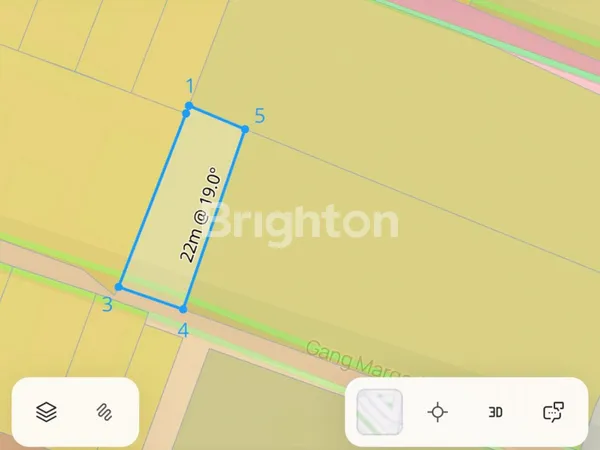Screen dimensions: 600x450
Task: Open the chat feedback bubbles icon
Action: [553, 412]
